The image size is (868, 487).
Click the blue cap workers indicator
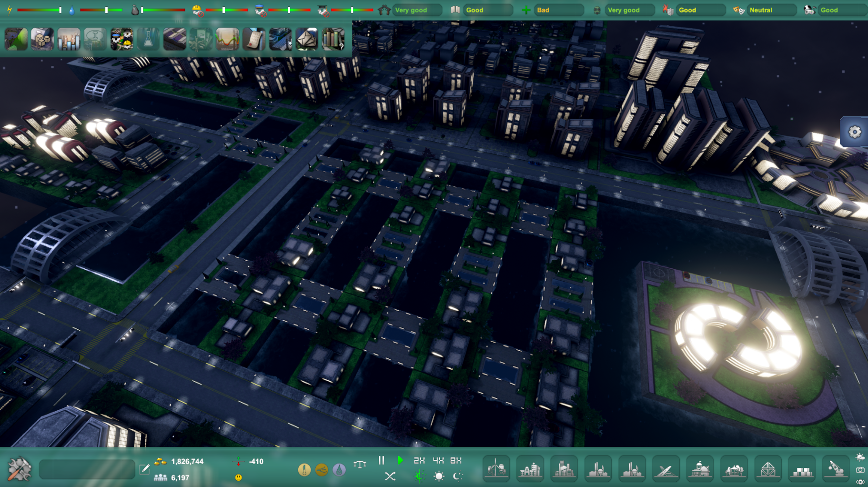click(260, 10)
